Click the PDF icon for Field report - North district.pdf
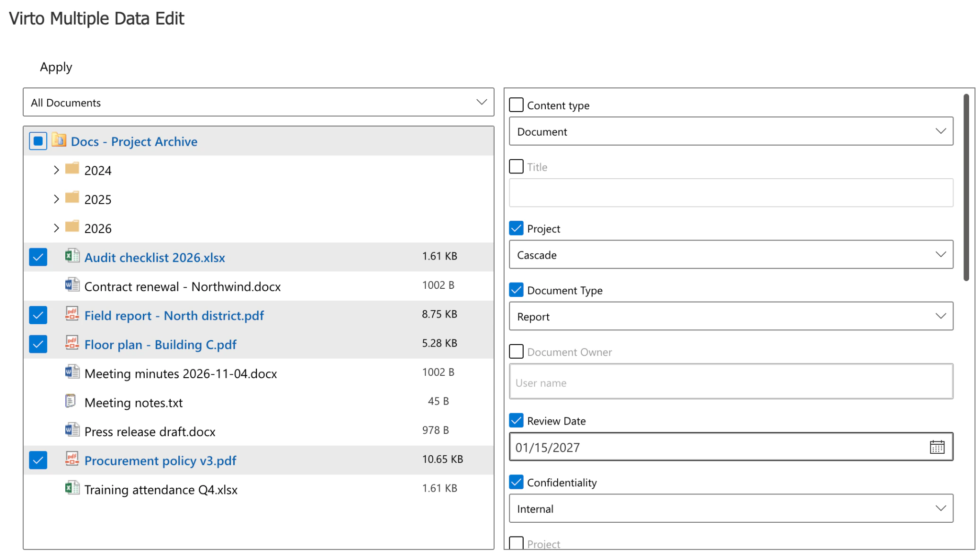 pos(72,314)
